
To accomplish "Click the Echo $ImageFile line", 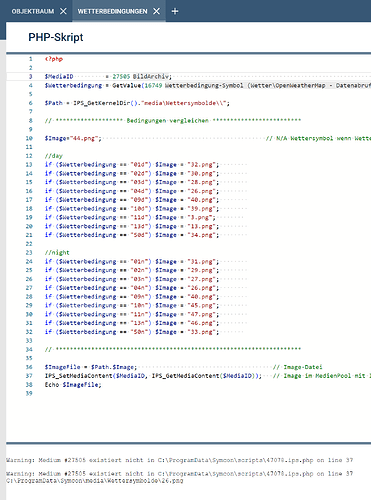I will click(x=73, y=385).
